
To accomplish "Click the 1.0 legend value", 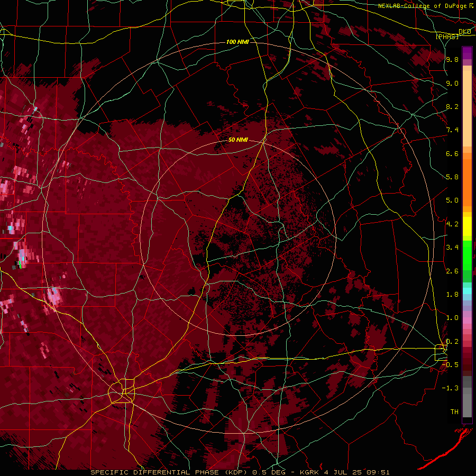I will click(x=452, y=318).
